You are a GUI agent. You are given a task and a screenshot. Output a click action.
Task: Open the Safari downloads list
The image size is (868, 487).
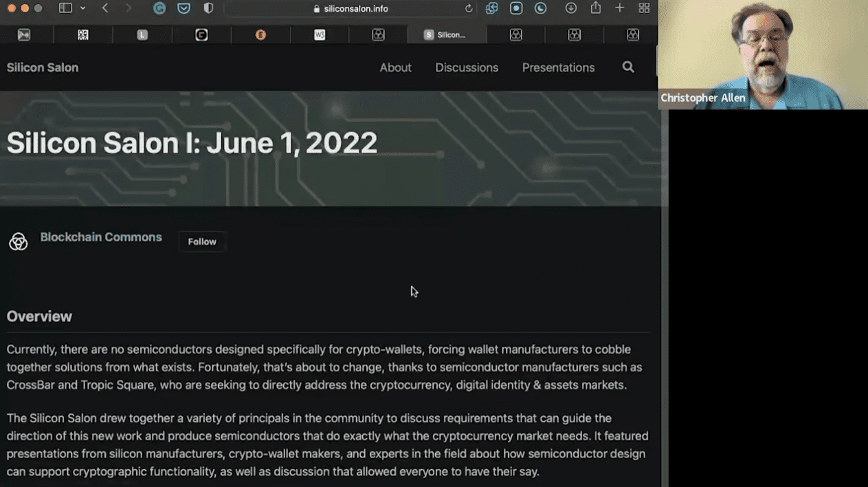coord(570,8)
